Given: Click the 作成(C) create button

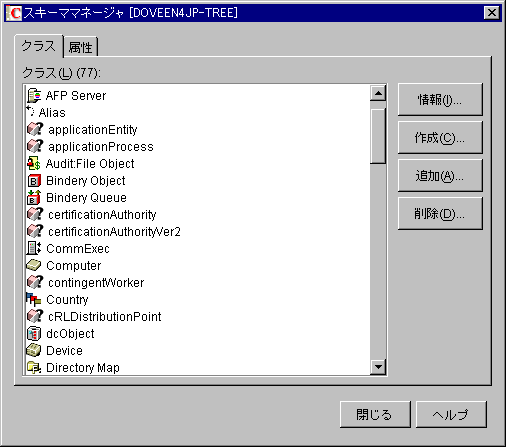Looking at the screenshot, I should pos(440,137).
